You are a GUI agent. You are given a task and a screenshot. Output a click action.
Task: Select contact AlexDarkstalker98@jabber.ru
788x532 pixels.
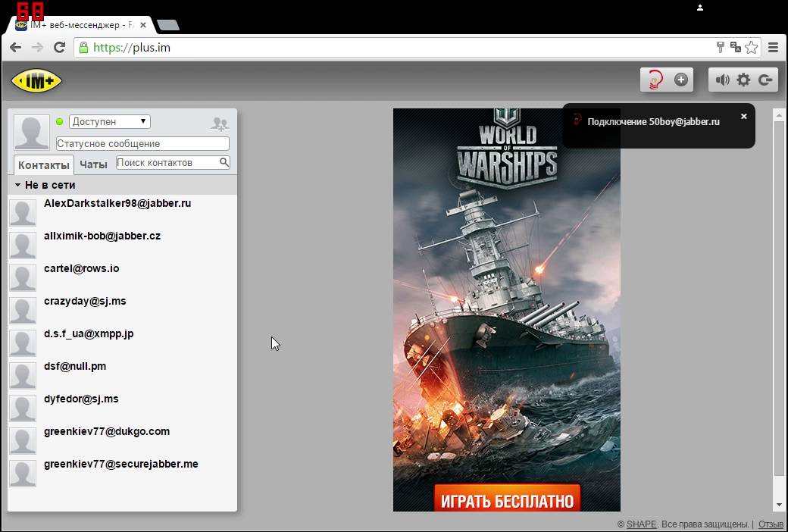pyautogui.click(x=122, y=211)
